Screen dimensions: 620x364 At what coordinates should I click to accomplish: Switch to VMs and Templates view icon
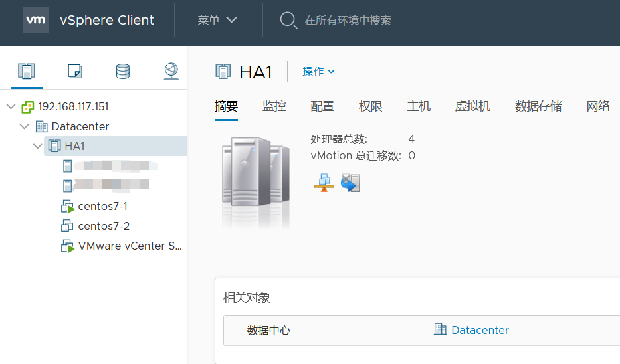(75, 72)
